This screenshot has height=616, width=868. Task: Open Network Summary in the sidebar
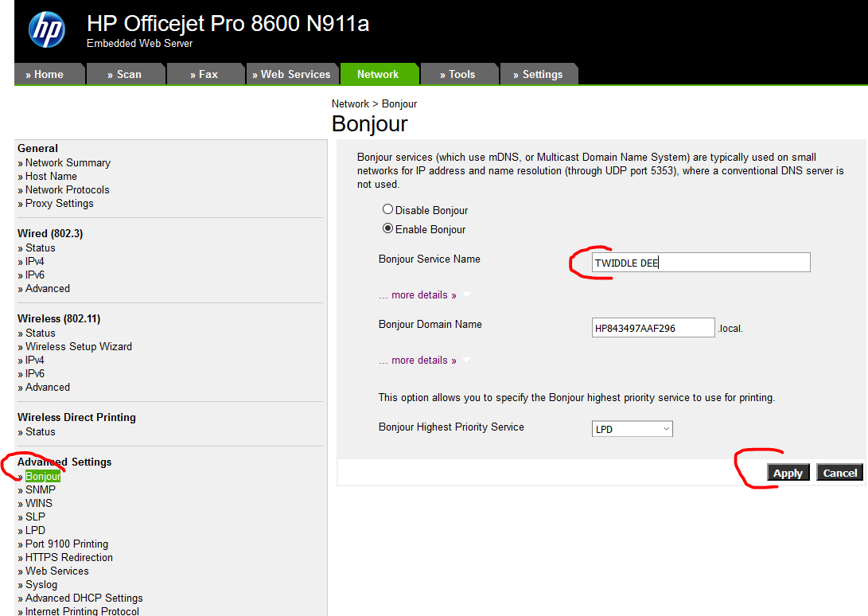(68, 163)
